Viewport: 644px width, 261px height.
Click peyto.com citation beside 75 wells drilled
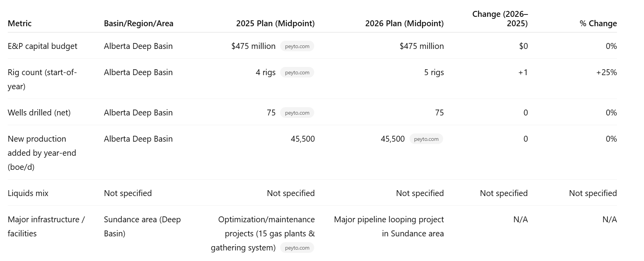(x=297, y=113)
